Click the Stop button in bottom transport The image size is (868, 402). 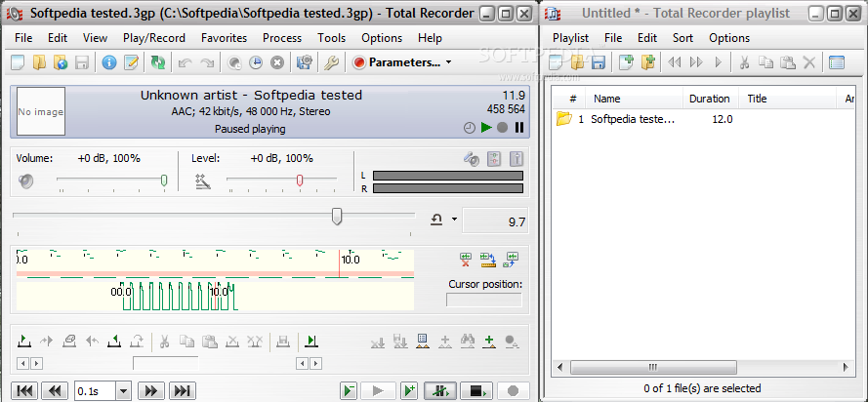[x=476, y=391]
